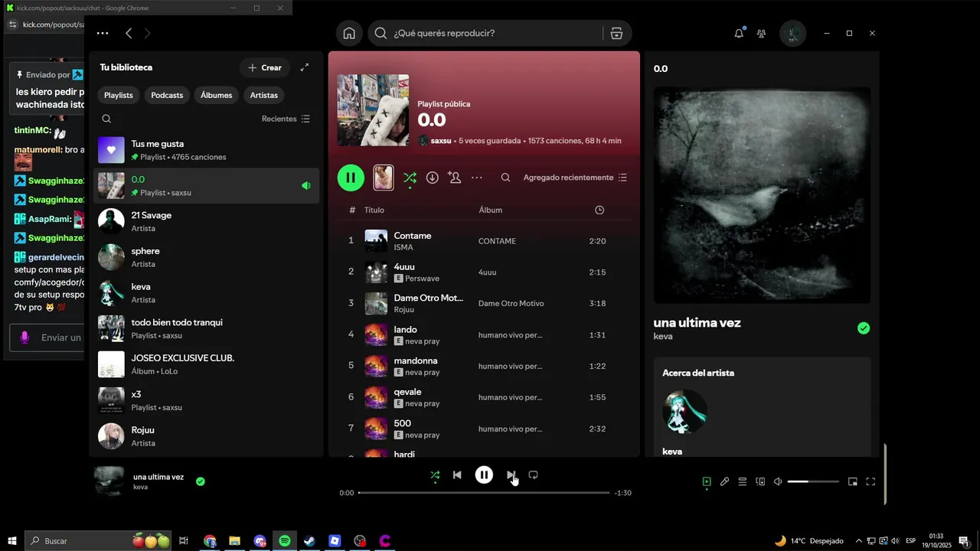This screenshot has width=980, height=551.
Task: Click playlist preview cover next to pause
Action: (x=384, y=178)
